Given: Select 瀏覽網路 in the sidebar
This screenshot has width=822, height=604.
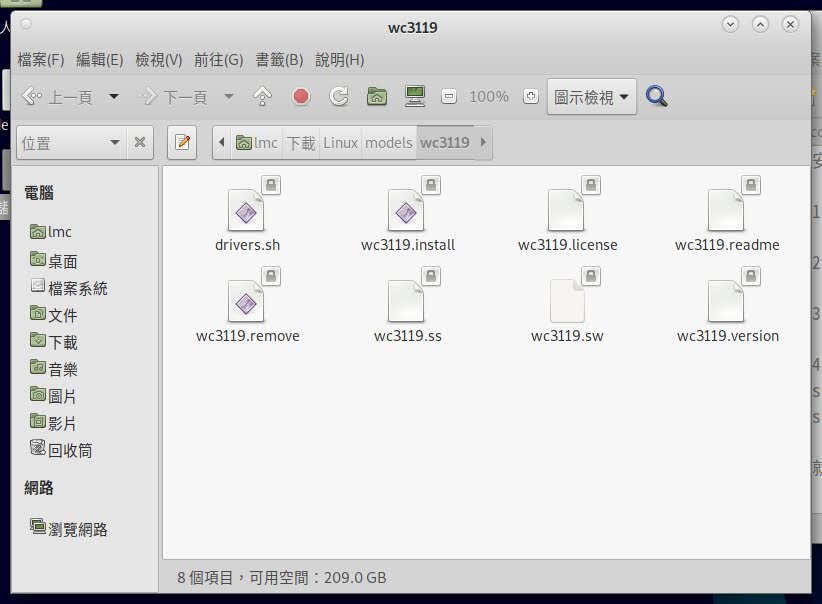Looking at the screenshot, I should click(69, 528).
